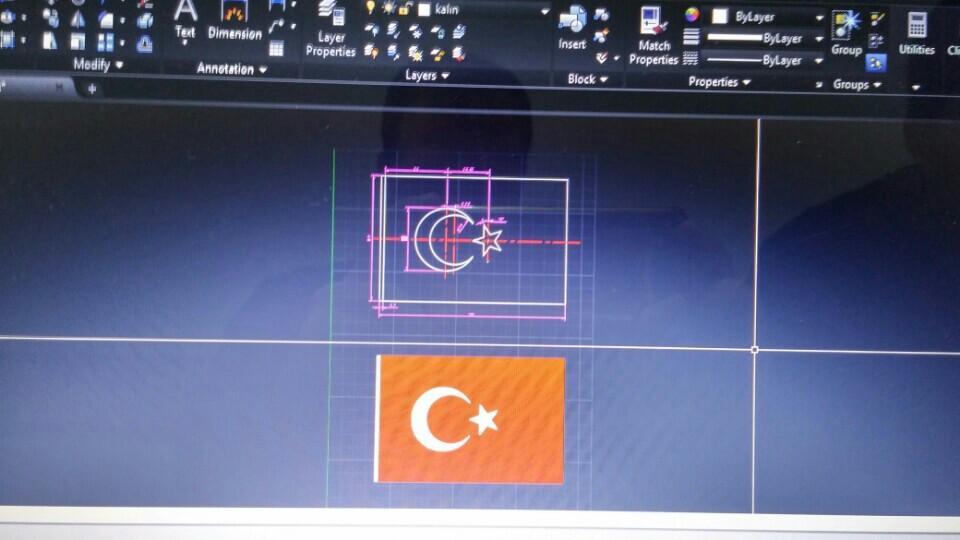The height and width of the screenshot is (540, 960).
Task: Toggle kalin layer on/off light bulb
Action: (371, 7)
